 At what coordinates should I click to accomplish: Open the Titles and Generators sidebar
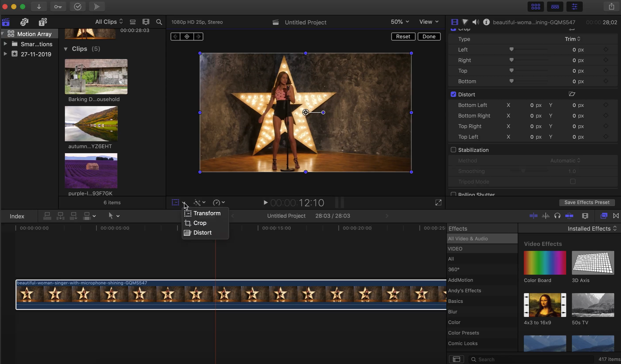coord(42,22)
